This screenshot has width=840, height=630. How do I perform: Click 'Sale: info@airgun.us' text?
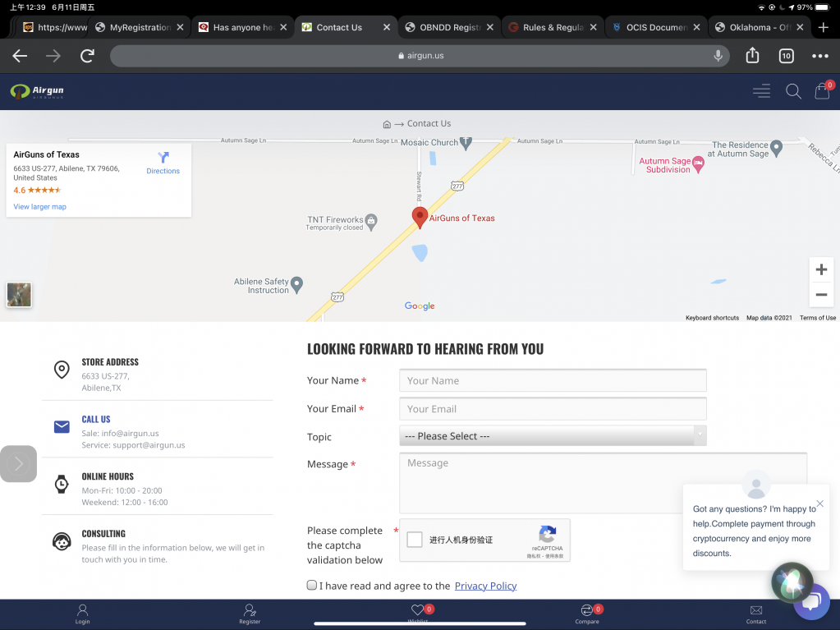120,434
